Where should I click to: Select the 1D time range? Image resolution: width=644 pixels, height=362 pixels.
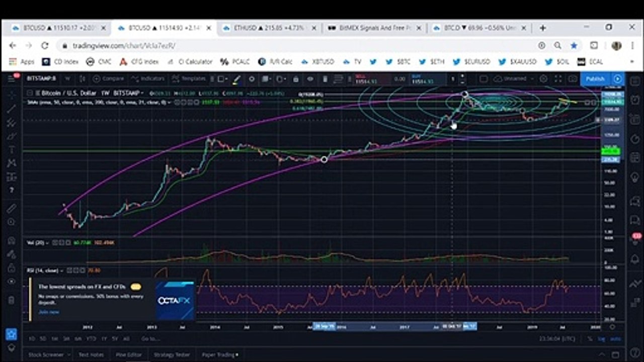31,339
